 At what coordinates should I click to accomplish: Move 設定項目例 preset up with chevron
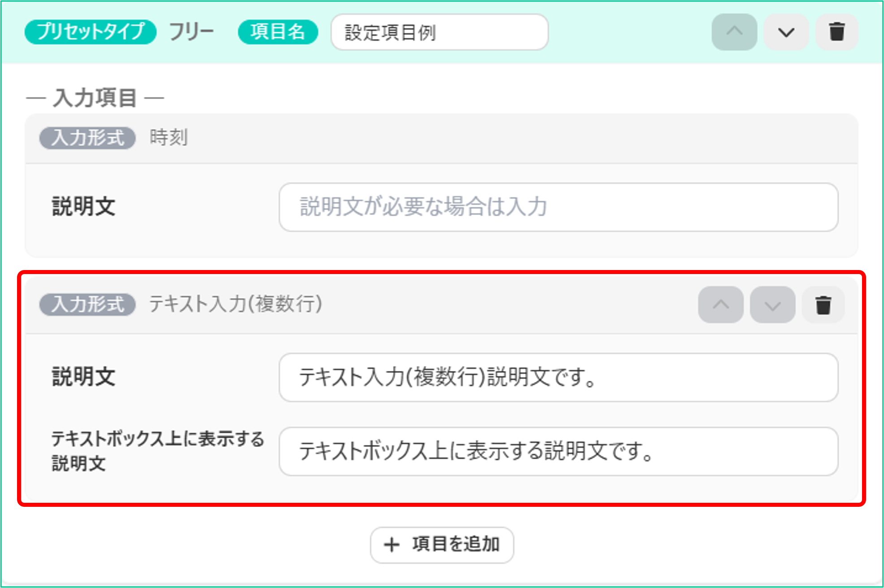point(734,32)
